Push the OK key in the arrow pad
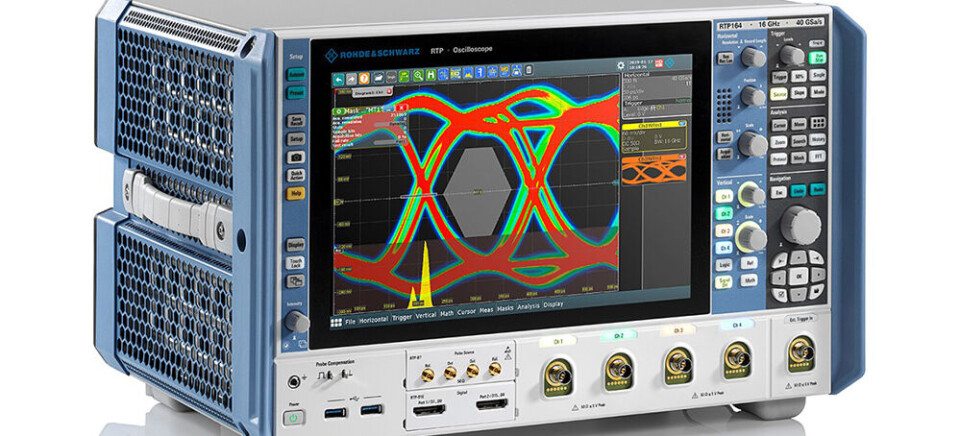Viewport: 960px width, 436px height. (798, 276)
